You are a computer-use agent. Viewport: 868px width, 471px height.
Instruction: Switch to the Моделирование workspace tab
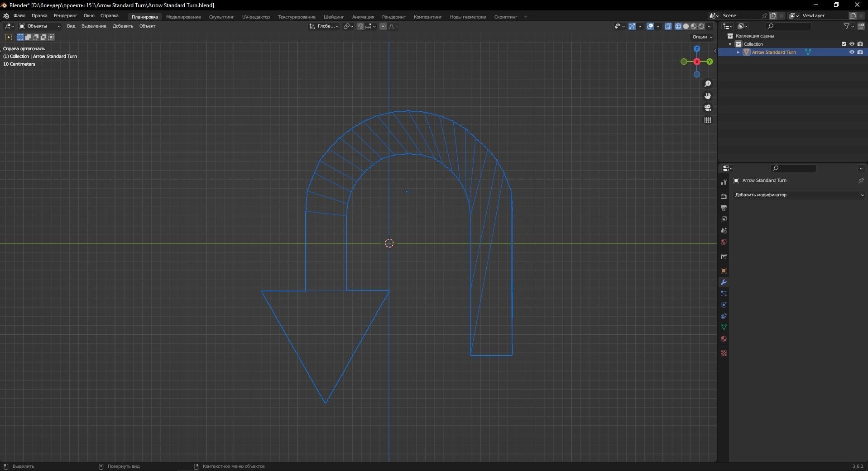tap(183, 17)
